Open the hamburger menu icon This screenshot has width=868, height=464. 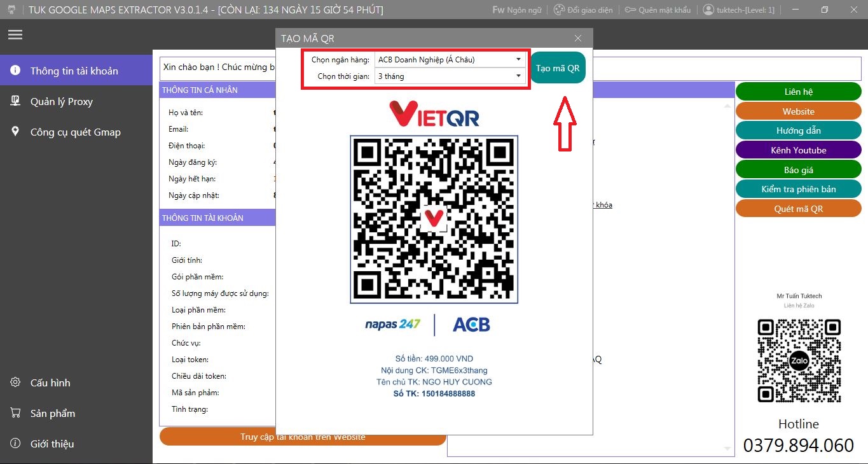[15, 35]
